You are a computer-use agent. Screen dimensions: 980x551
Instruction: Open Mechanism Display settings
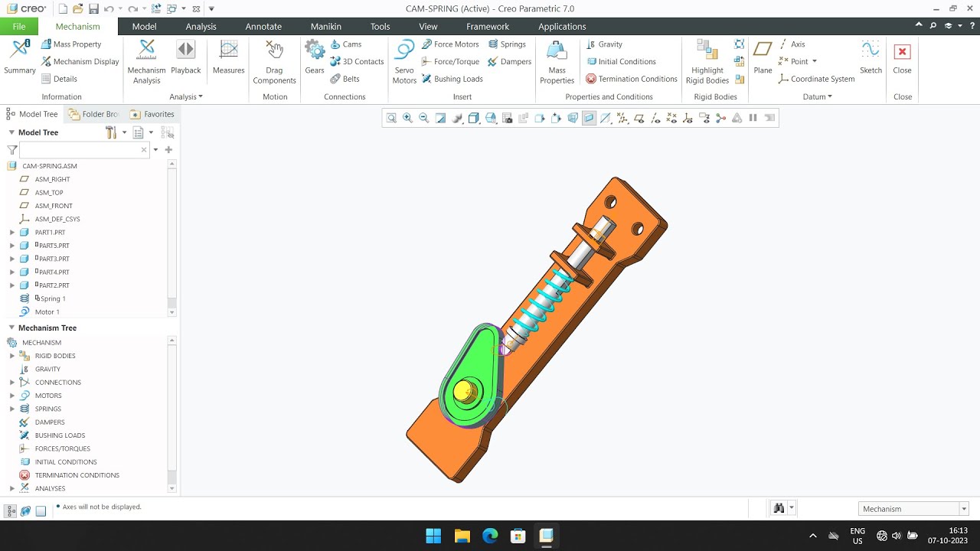[x=80, y=61]
